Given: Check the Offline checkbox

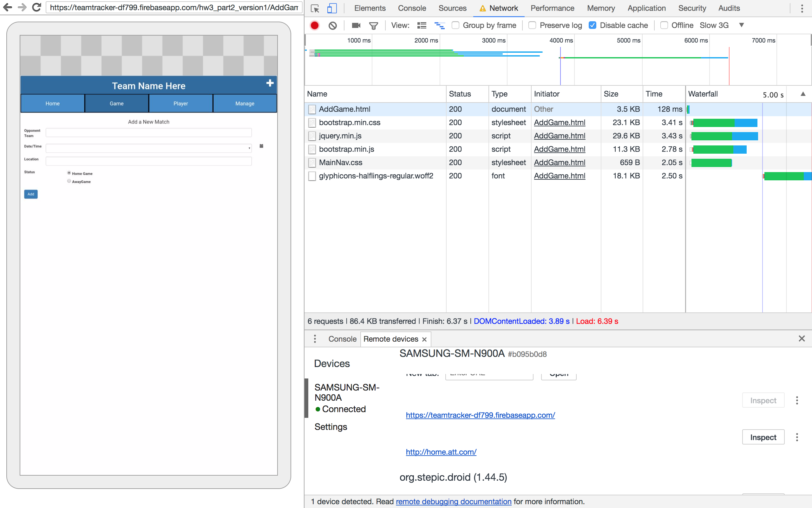Looking at the screenshot, I should pos(664,25).
